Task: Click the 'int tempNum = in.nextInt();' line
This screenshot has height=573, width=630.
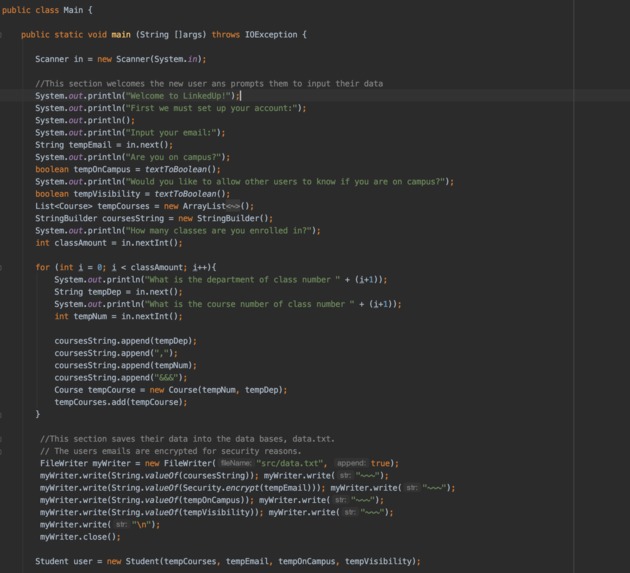Action: (x=118, y=316)
